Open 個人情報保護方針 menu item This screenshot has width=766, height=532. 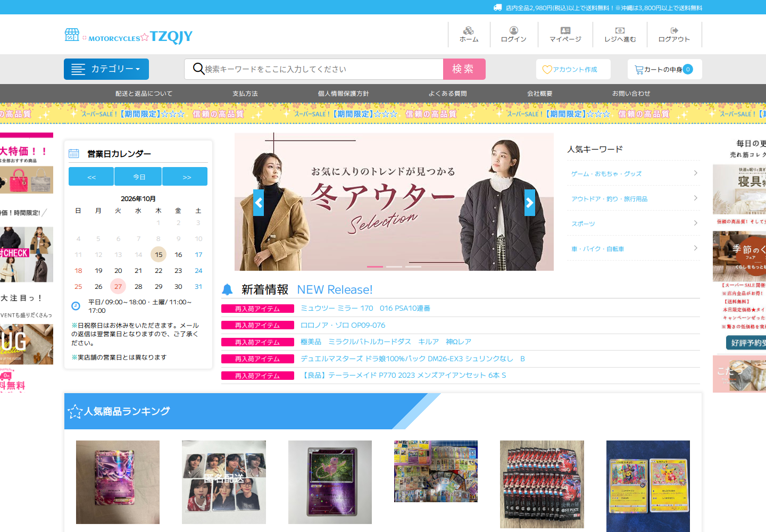point(343,93)
